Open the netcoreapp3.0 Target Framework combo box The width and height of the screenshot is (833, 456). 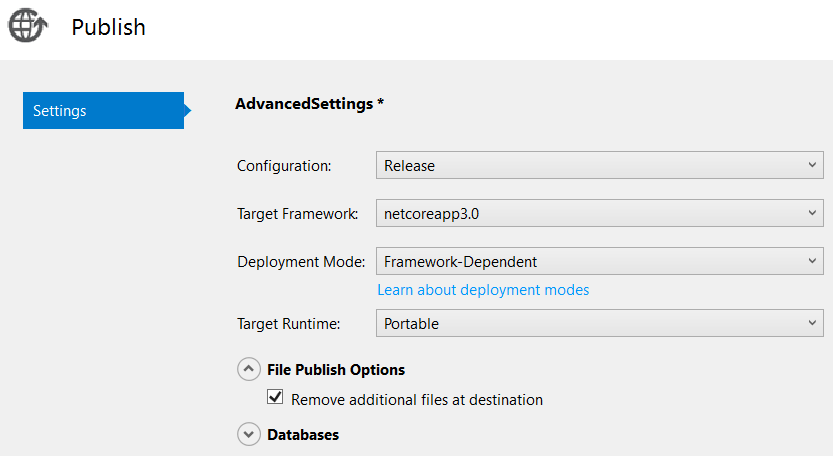[590, 213]
